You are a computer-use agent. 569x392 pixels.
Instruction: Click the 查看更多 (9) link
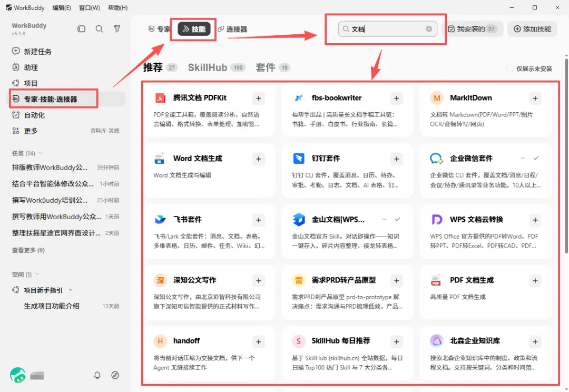(28, 250)
